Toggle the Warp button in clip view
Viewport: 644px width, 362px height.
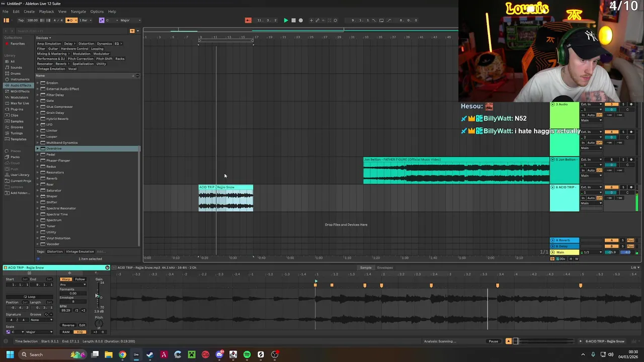(x=66, y=279)
